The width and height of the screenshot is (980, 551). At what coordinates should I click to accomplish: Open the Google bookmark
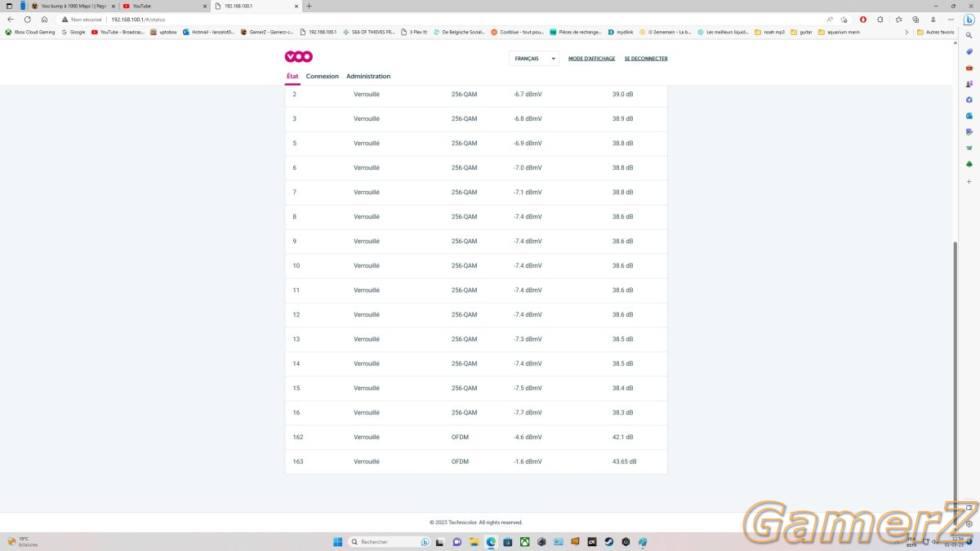[73, 32]
